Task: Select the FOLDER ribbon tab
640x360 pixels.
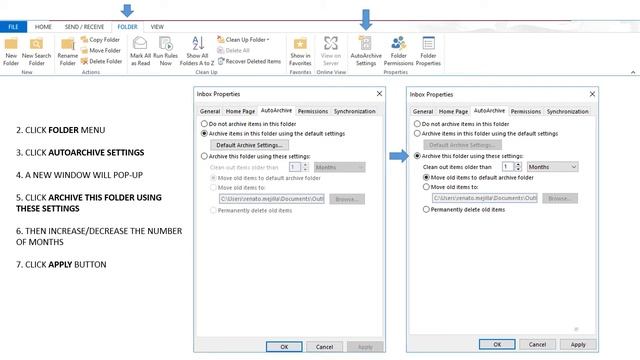Action: tap(127, 27)
